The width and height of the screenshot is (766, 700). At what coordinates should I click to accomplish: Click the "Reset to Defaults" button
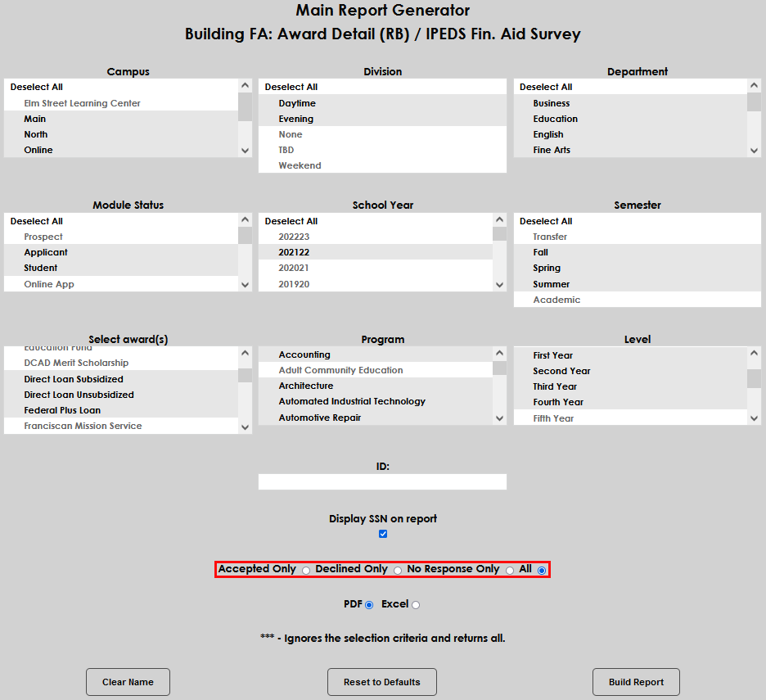[381, 681]
